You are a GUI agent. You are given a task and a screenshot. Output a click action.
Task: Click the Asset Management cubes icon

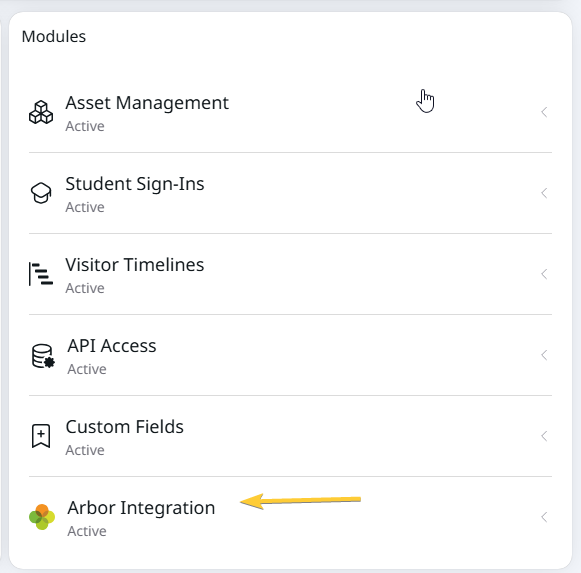pos(41,112)
